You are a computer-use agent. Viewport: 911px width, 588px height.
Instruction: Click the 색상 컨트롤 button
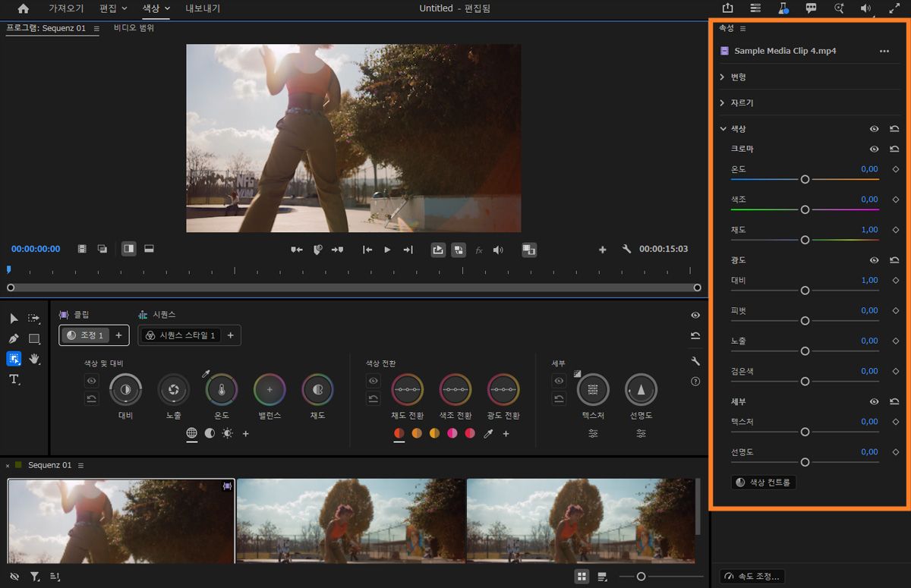click(764, 482)
